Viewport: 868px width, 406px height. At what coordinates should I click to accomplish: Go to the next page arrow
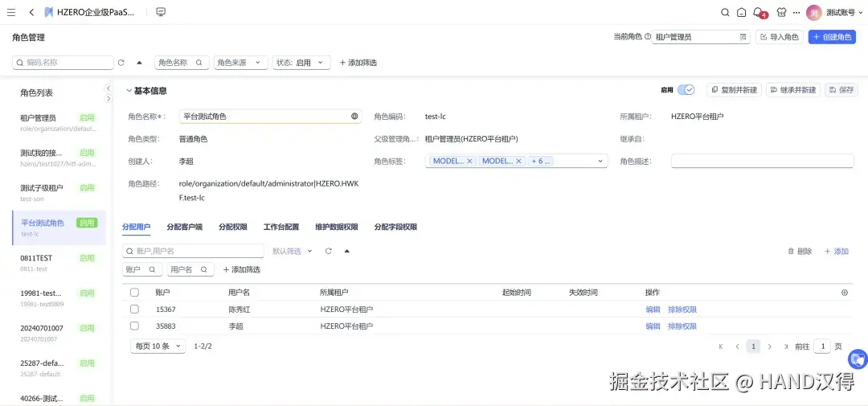[769, 347]
